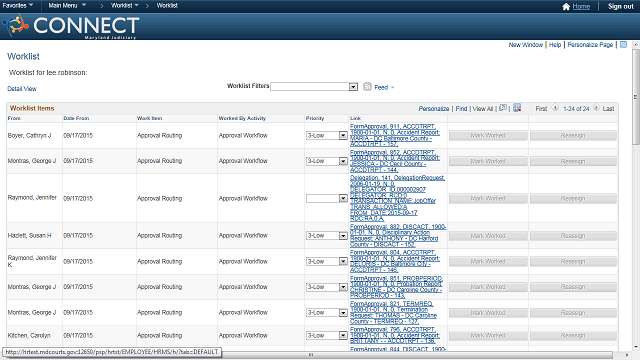Image resolution: width=640 pixels, height=360 pixels.
Task: Show previous rows arrow icon
Action: tap(555, 108)
